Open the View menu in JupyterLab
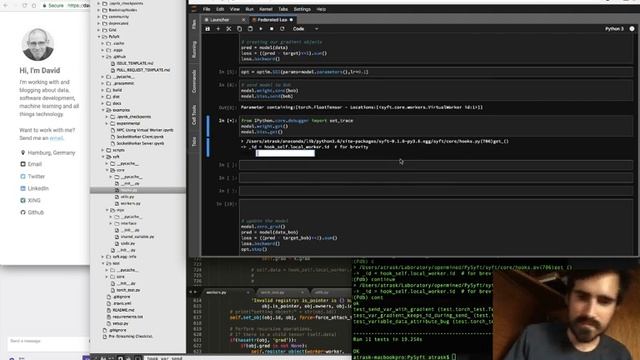 [235, 9]
